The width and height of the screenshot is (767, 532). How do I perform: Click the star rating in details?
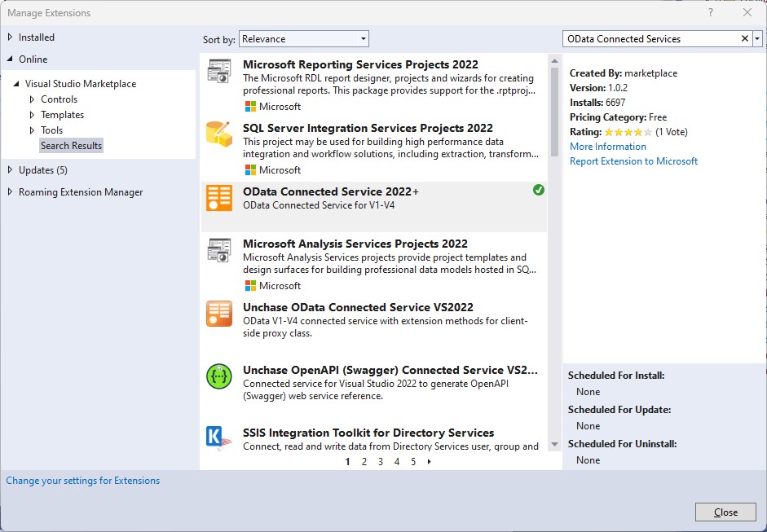pos(628,132)
